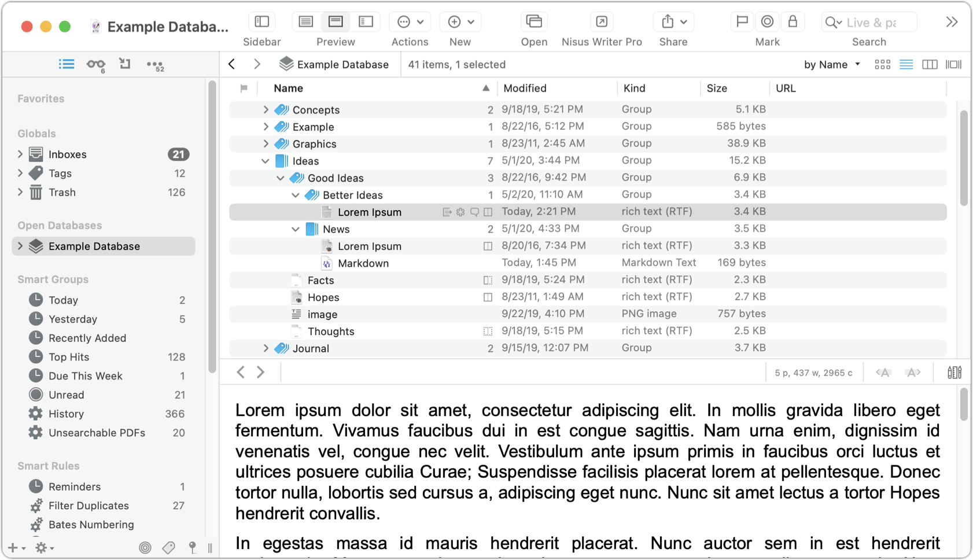Open the New item dropdown
The image size is (973, 560).
pos(460,22)
